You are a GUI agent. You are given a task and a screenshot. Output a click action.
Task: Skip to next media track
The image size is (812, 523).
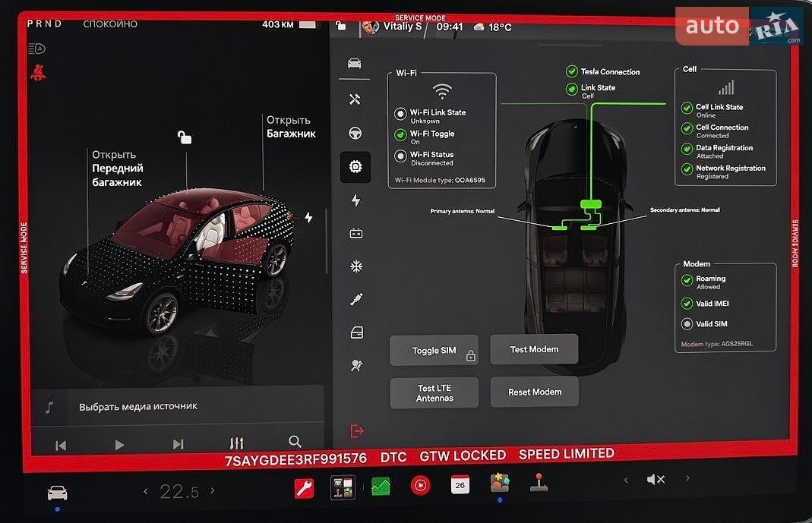(178, 444)
